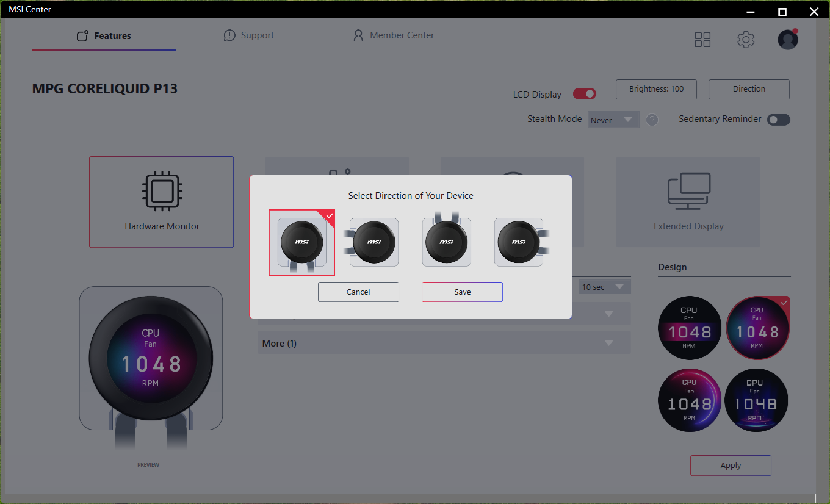The image size is (830, 504).
Task: Choose the direction with tubes pointing right
Action: pyautogui.click(x=521, y=242)
